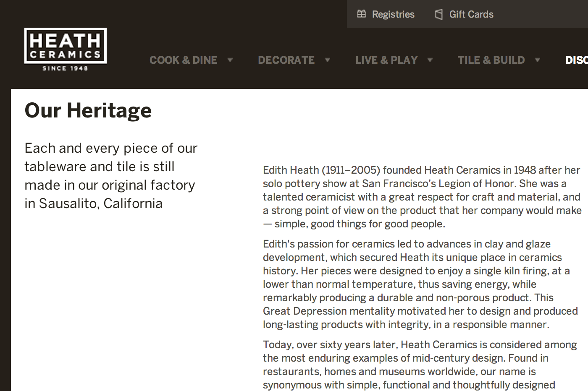Click the Heath Ceramics logo
Screen dimensions: 588x391
pos(66,46)
